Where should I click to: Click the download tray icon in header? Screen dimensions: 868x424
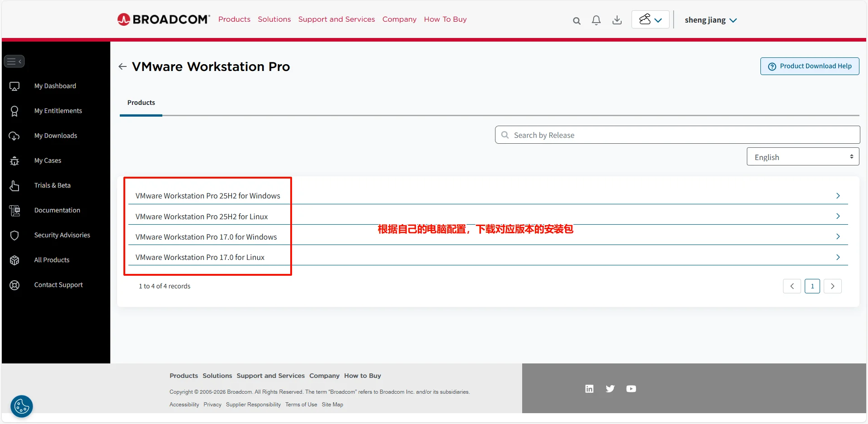point(617,20)
